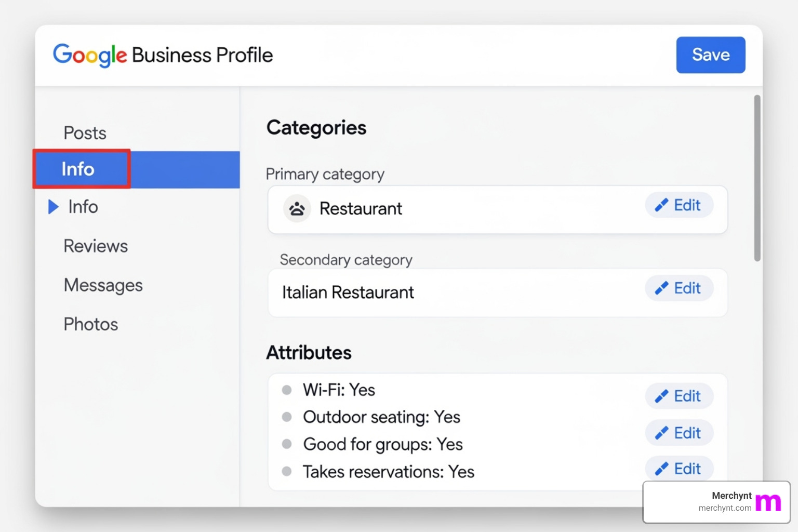Click the pencil icon beside Italian Restaurant
The height and width of the screenshot is (532, 798).
(662, 288)
